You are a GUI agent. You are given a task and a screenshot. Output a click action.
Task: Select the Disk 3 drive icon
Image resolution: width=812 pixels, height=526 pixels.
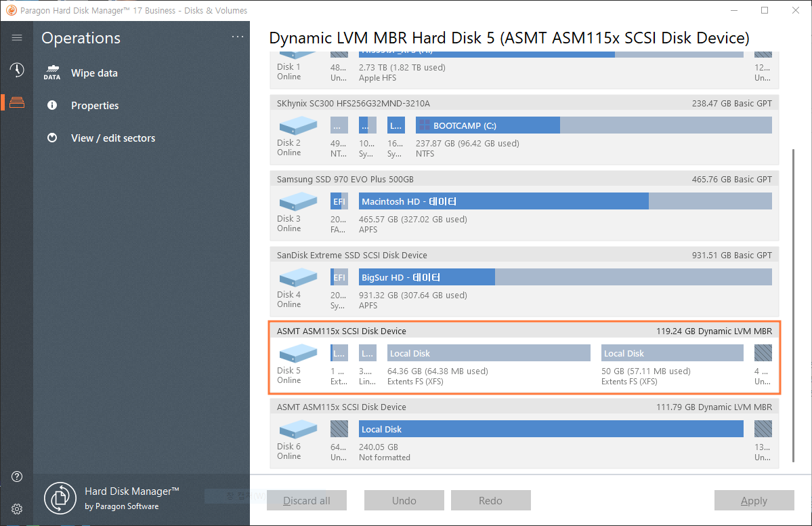tap(298, 202)
